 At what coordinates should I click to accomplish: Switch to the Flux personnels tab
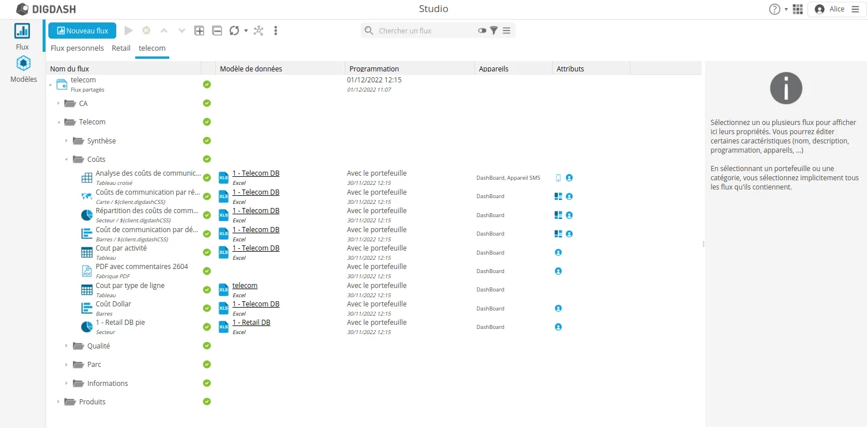click(77, 48)
